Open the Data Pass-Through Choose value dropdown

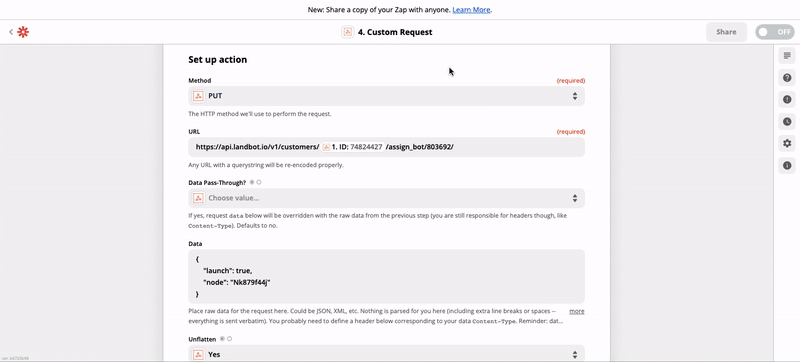(x=387, y=198)
